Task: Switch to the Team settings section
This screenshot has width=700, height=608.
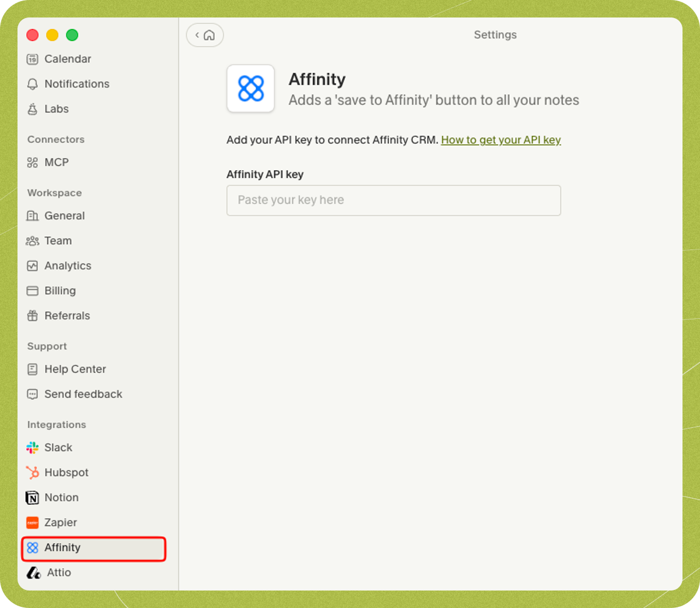Action: point(58,241)
